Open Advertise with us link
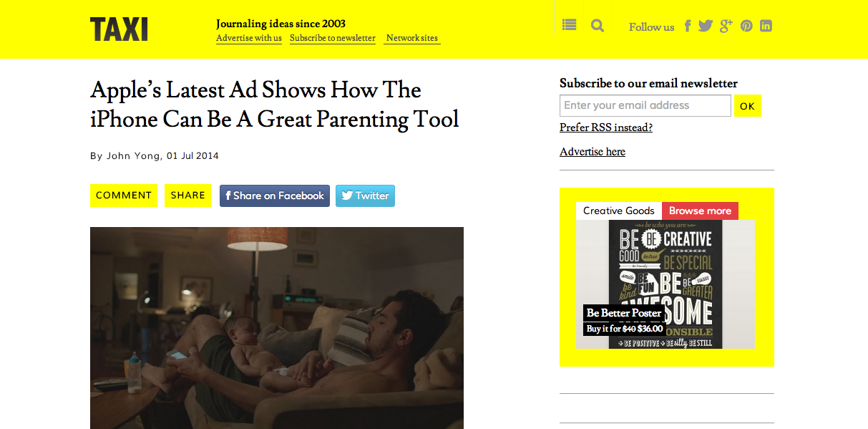Image resolution: width=868 pixels, height=429 pixels. tap(249, 38)
